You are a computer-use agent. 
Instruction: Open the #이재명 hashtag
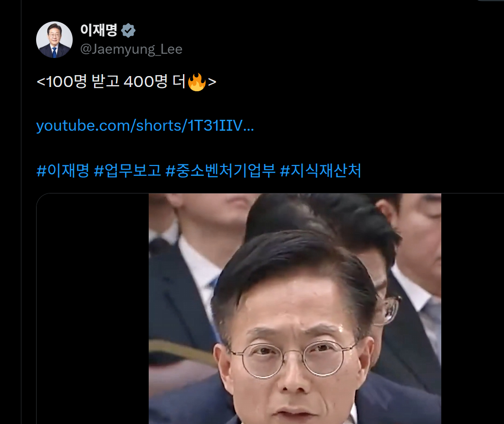tap(63, 171)
